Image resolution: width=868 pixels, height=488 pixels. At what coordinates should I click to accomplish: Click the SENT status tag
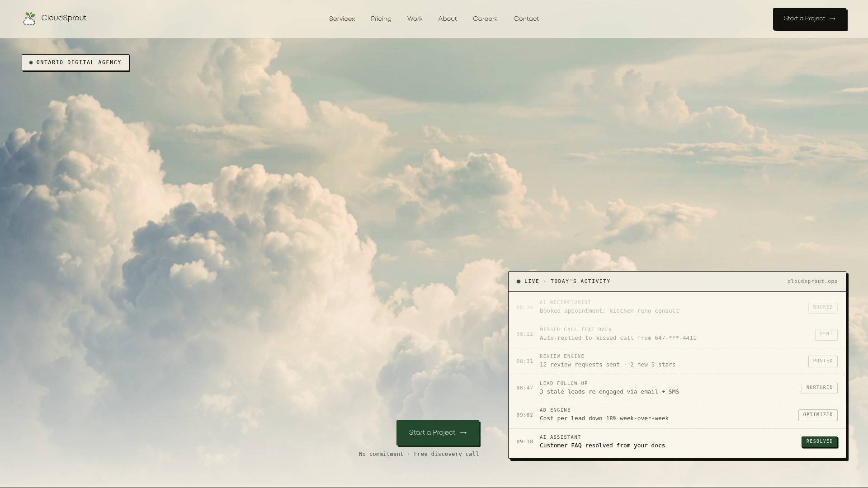coord(826,334)
